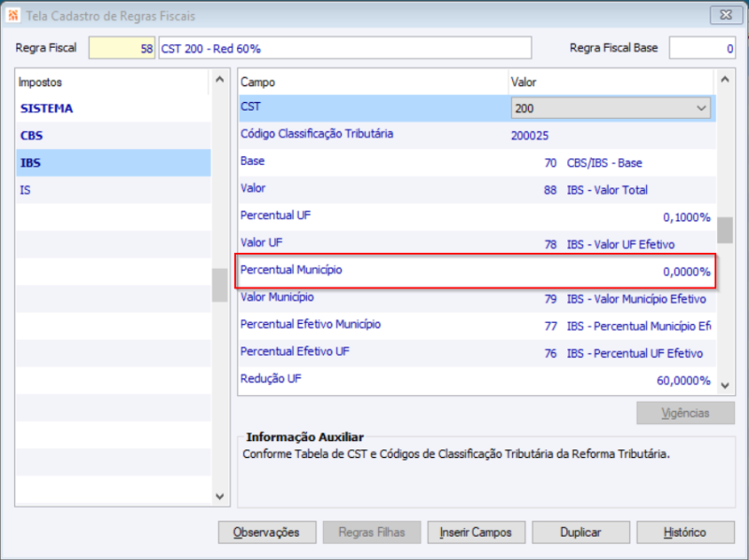The image size is (749, 560).
Task: Select the Redução UF field row
Action: click(477, 381)
